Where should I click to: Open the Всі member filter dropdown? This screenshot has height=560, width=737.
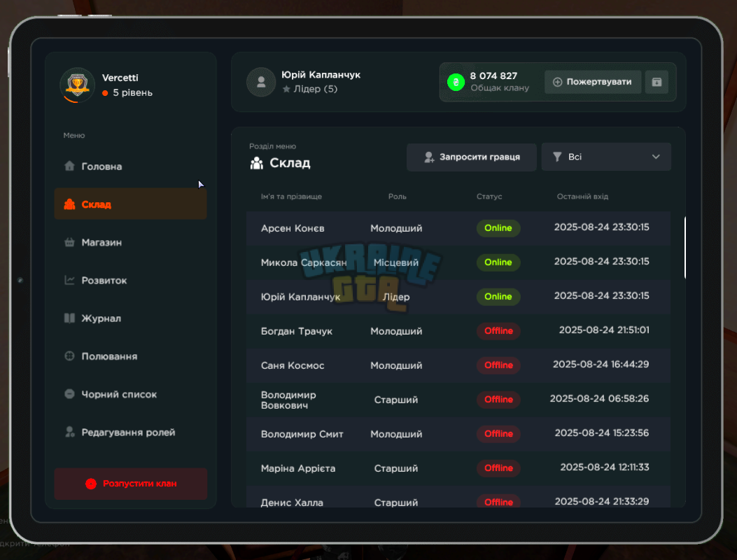point(606,157)
